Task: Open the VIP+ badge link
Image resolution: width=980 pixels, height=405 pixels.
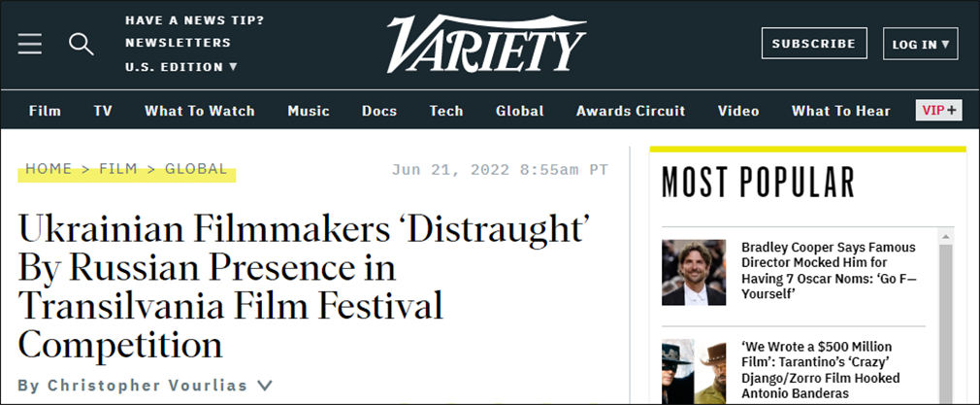Action: click(x=938, y=111)
